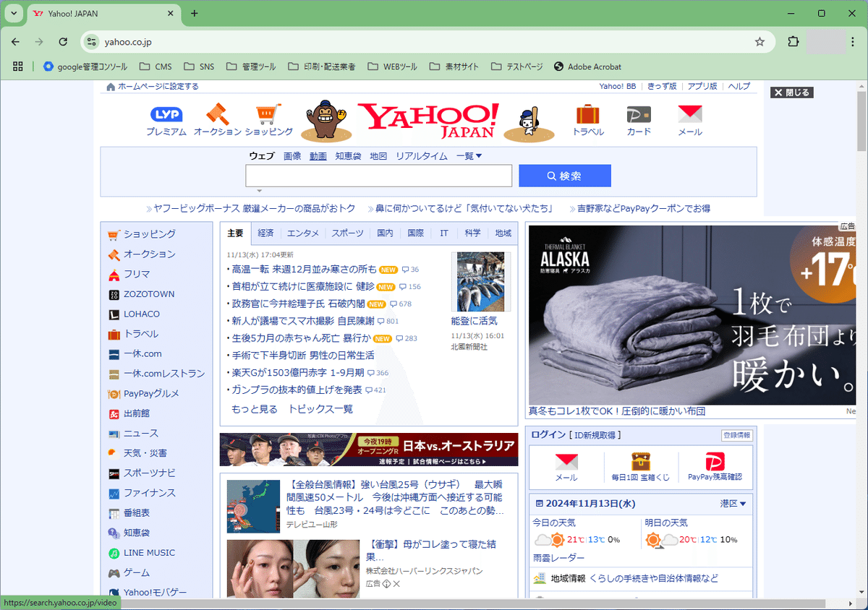Click the blue 検索 button
Image resolution: width=868 pixels, height=610 pixels.
[565, 176]
